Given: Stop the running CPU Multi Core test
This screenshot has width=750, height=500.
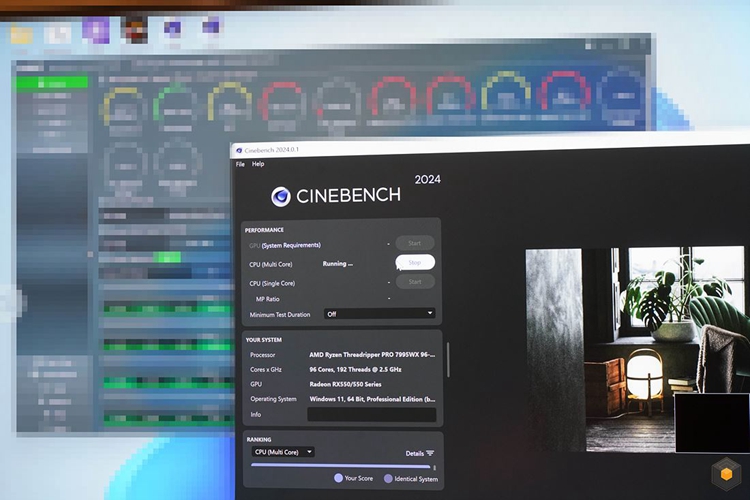Looking at the screenshot, I should tap(415, 262).
